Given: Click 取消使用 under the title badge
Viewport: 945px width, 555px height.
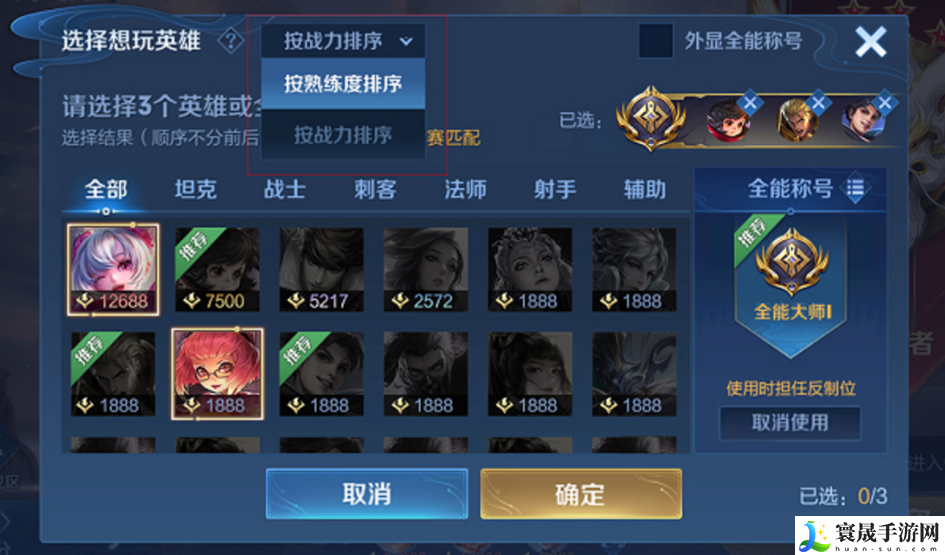Looking at the screenshot, I should [x=790, y=422].
